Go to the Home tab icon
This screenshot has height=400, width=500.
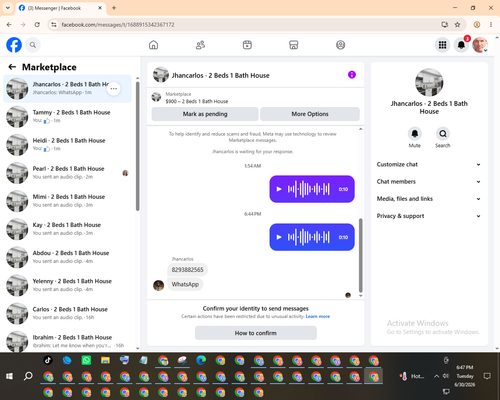click(153, 45)
